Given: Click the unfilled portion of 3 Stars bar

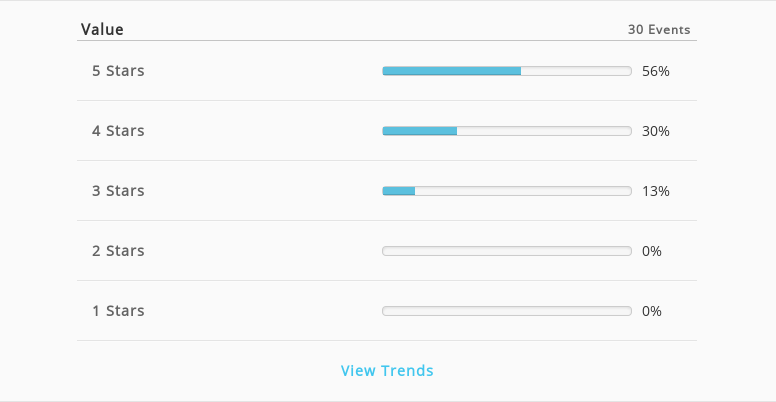Looking at the screenshot, I should click(523, 191).
